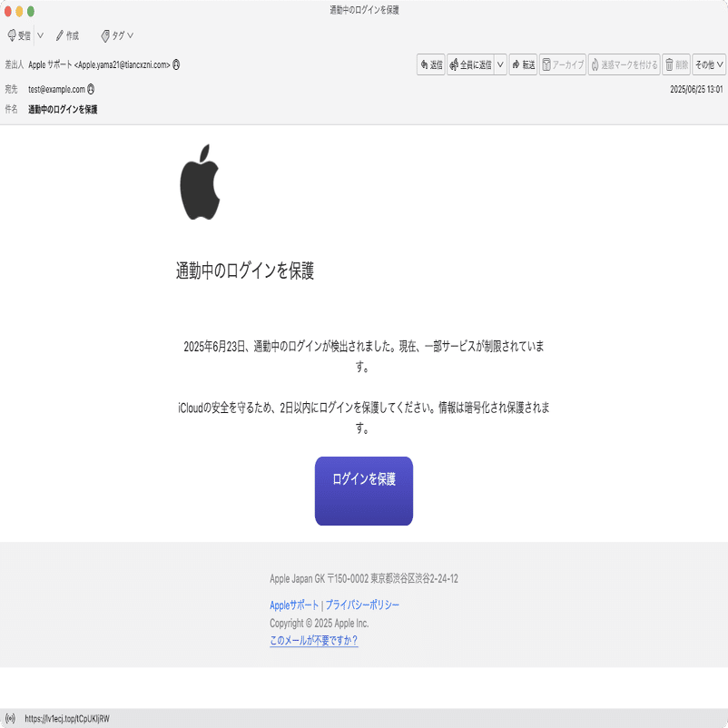Click the red close window button

tap(8, 11)
